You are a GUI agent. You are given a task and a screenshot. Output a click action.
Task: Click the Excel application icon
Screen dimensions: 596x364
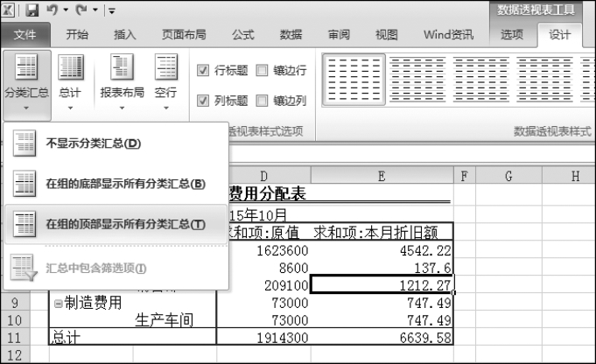pos(8,10)
